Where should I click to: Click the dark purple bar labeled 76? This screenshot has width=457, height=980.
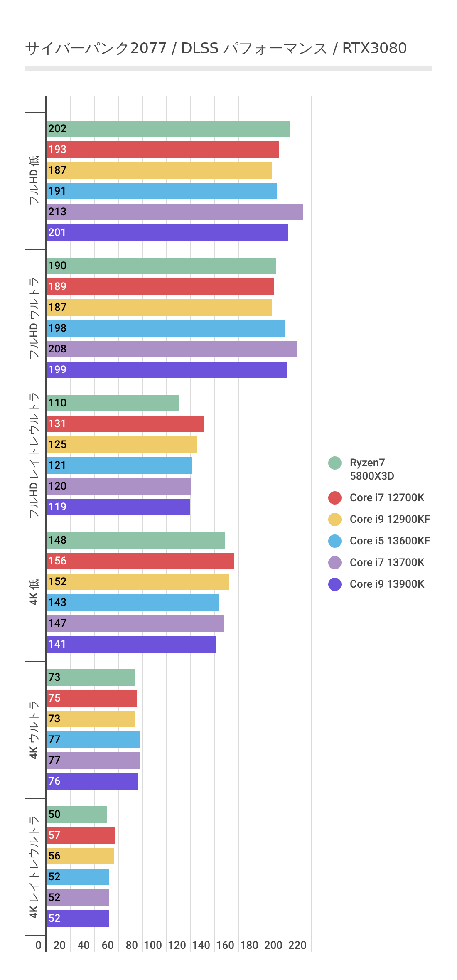92,781
